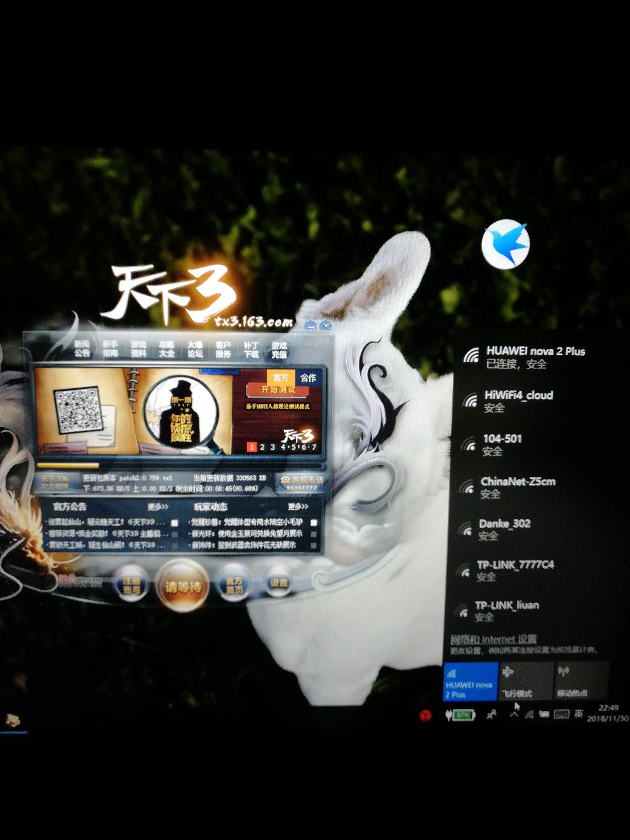The height and width of the screenshot is (840, 630).
Task: Open 攻略大全 in the launcher navigation
Action: (x=166, y=349)
